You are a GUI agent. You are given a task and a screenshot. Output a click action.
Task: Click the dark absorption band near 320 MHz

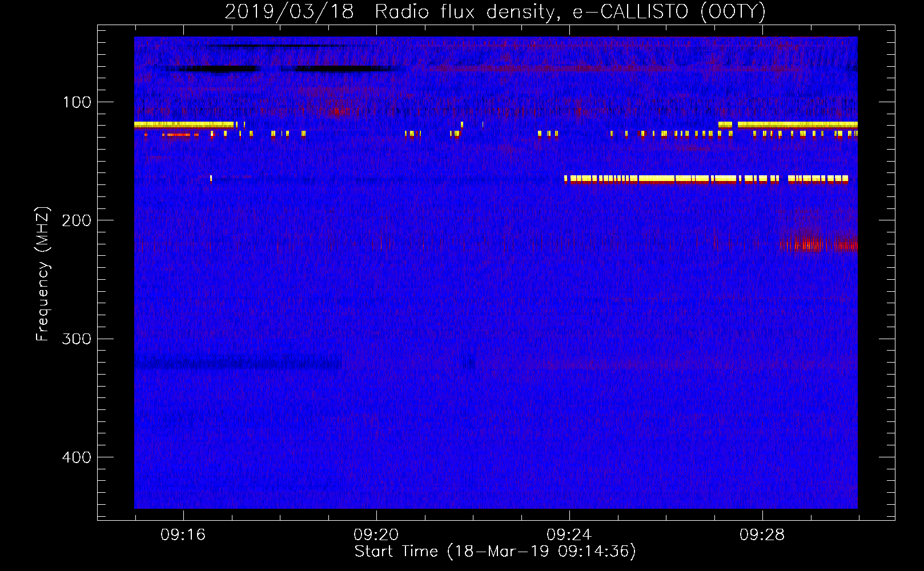click(x=238, y=363)
